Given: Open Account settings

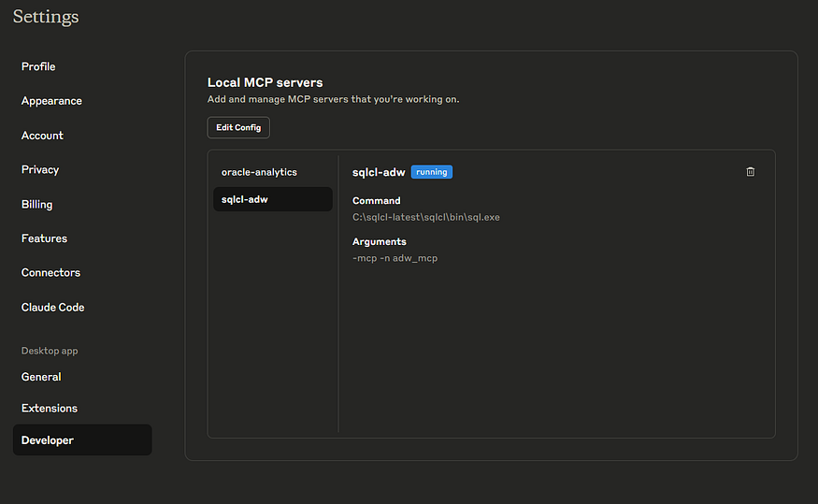Looking at the screenshot, I should pos(42,136).
